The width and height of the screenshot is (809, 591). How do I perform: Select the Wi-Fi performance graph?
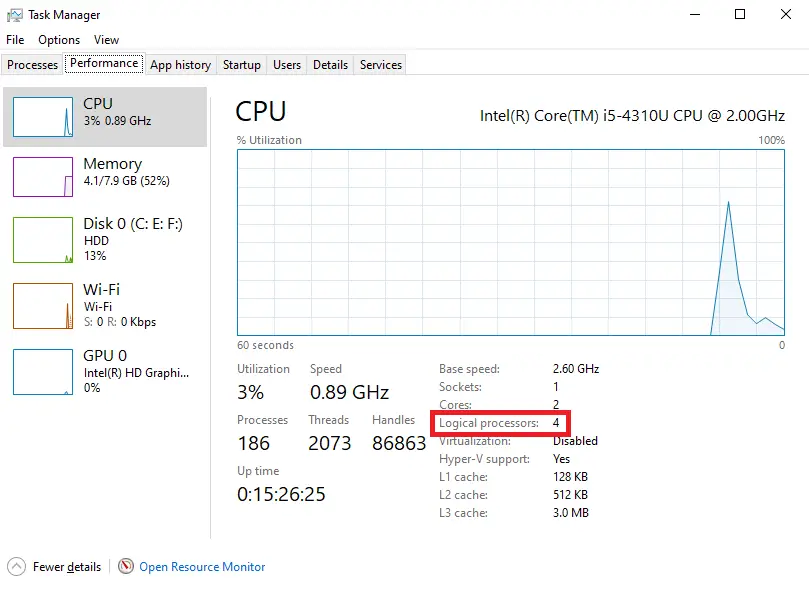tap(105, 305)
